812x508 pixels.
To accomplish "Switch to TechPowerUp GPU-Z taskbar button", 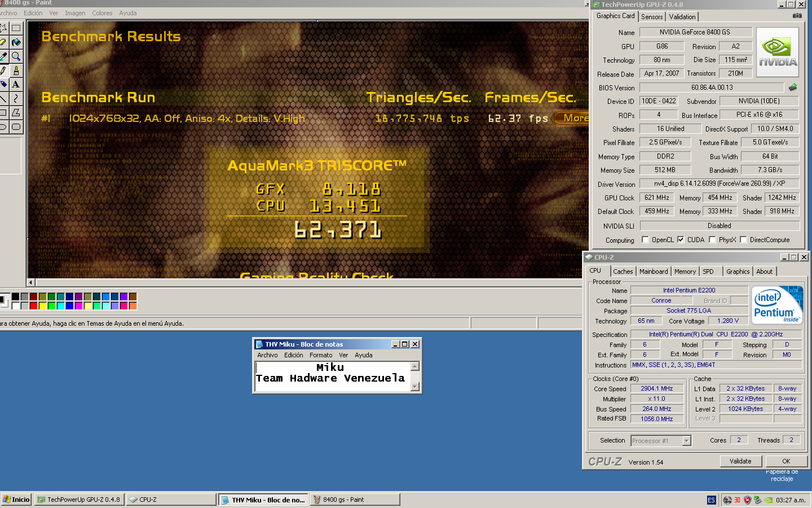I will [79, 500].
